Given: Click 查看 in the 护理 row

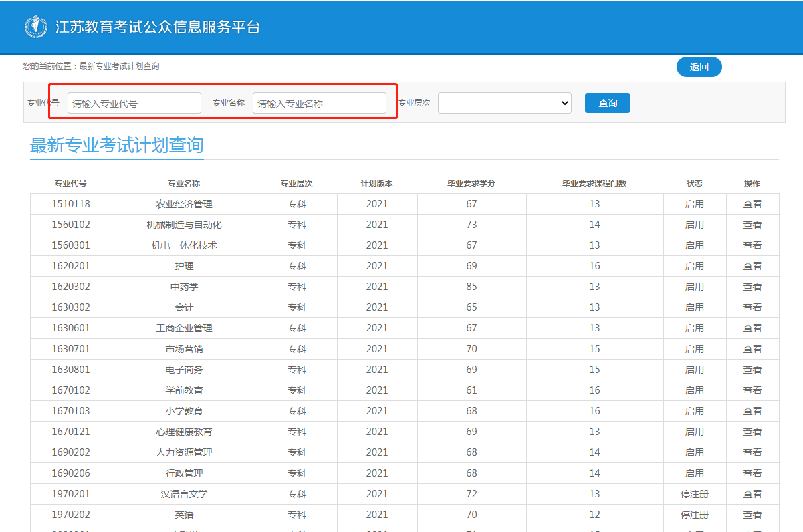Looking at the screenshot, I should tap(752, 266).
